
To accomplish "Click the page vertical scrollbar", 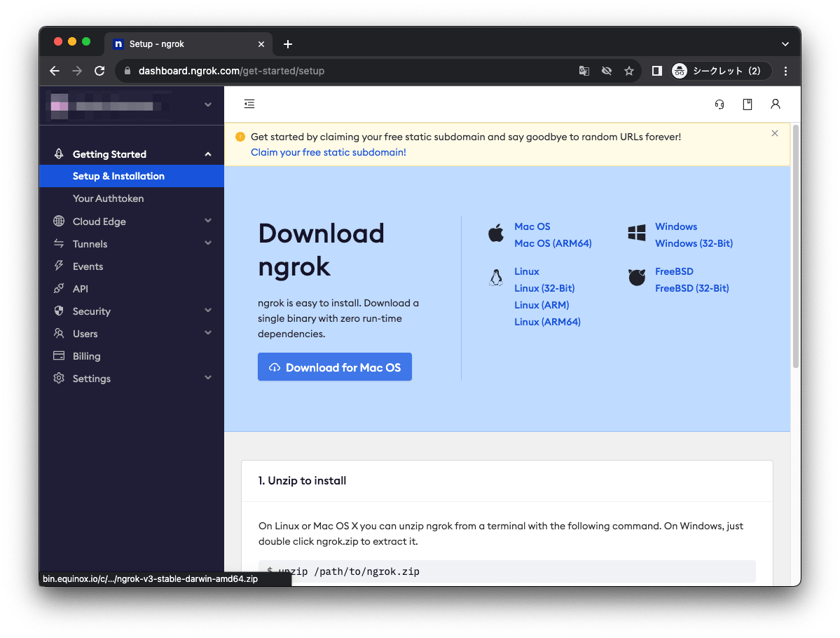I will 796,247.
